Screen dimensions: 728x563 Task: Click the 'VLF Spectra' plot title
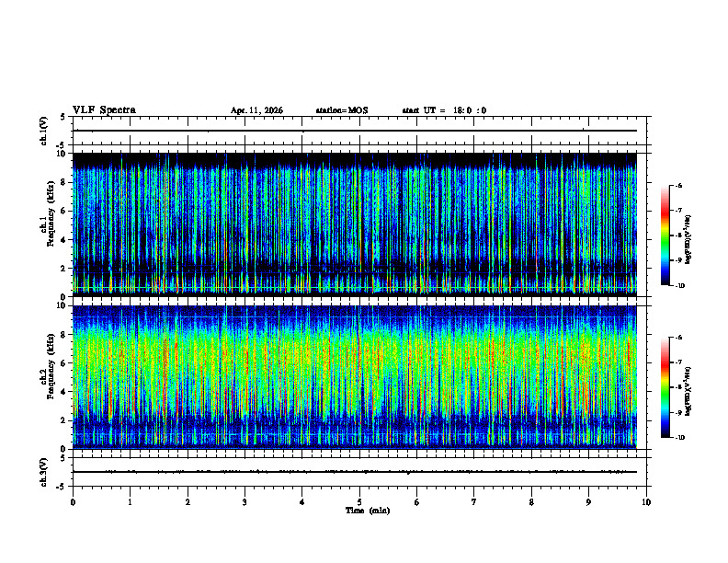click(x=104, y=110)
